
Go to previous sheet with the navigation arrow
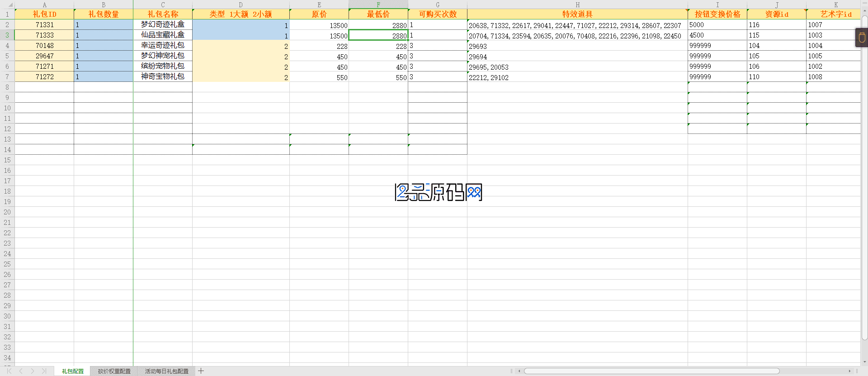click(x=21, y=371)
